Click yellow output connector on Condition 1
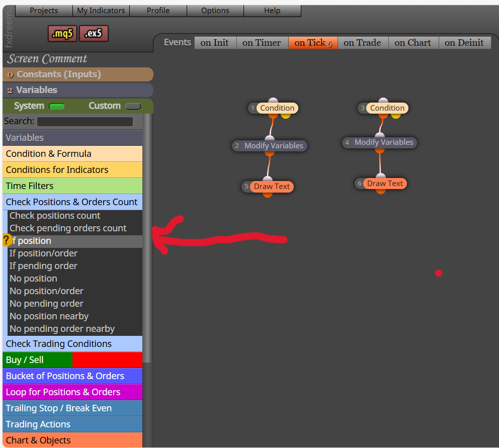This screenshot has height=448, width=499. [x=285, y=116]
